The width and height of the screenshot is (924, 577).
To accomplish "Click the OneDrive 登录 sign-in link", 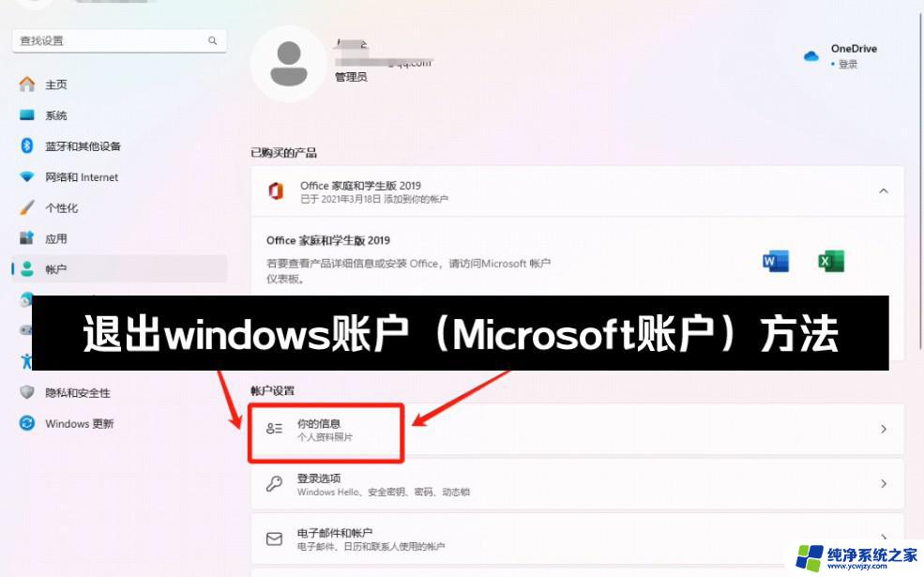I will (847, 64).
